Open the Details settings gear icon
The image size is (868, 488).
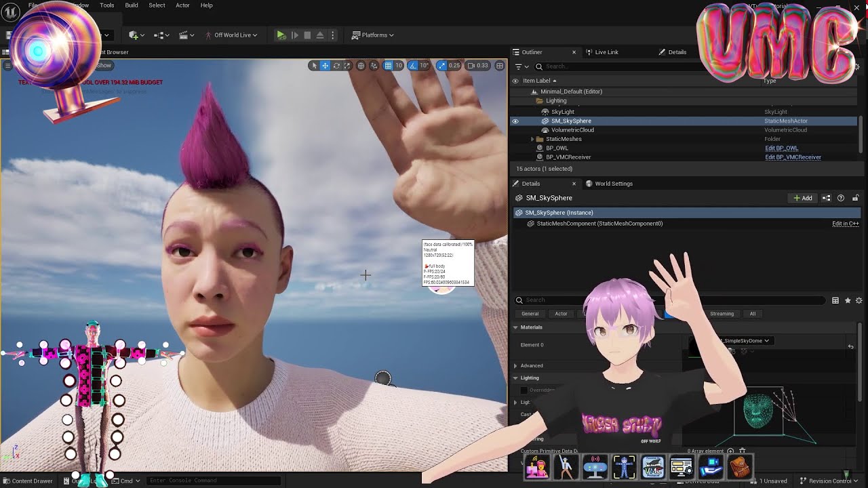pyautogui.click(x=859, y=300)
